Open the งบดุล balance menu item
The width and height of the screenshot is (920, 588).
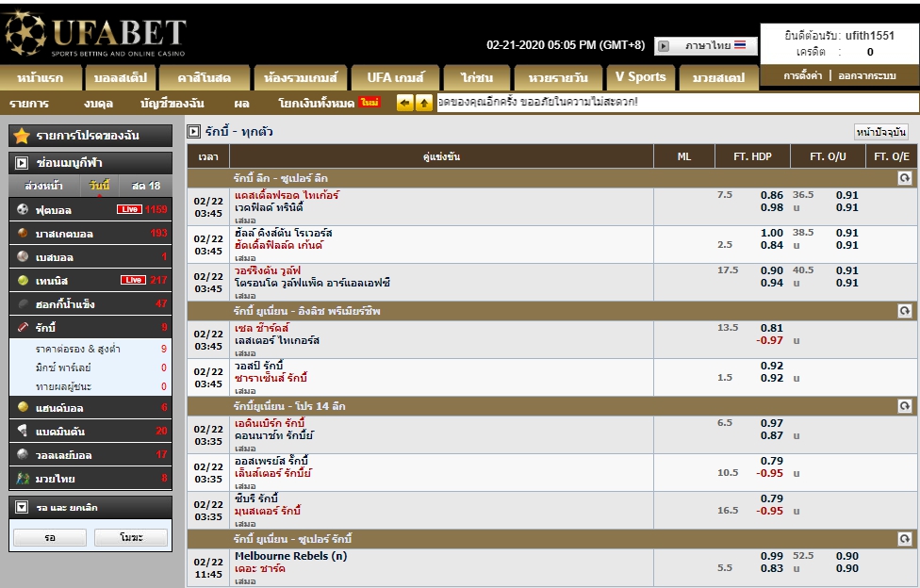[98, 104]
